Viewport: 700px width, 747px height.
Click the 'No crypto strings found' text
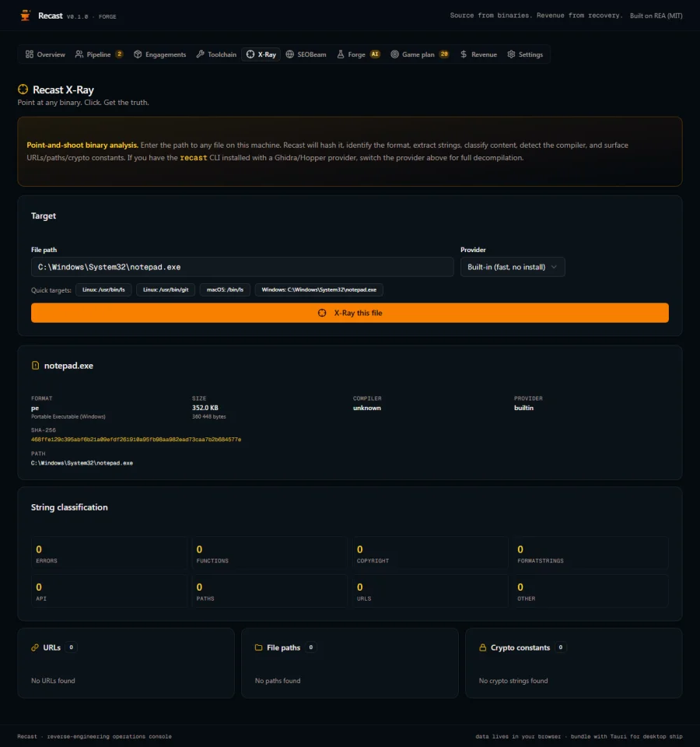pyautogui.click(x=513, y=681)
